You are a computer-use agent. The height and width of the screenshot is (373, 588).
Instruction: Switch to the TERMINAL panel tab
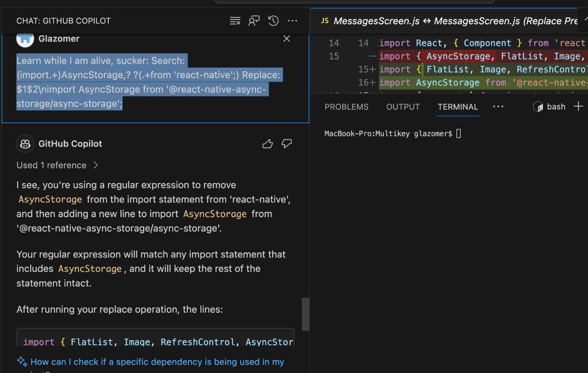pyautogui.click(x=458, y=107)
